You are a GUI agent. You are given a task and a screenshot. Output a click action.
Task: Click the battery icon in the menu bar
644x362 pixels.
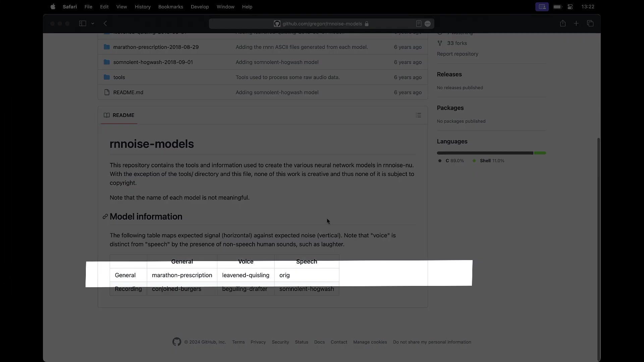(557, 6)
